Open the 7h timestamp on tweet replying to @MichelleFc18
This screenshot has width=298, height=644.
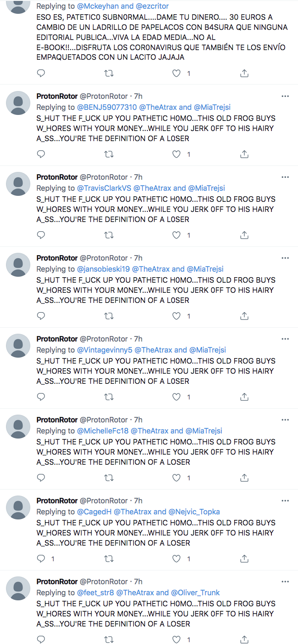pyautogui.click(x=138, y=420)
